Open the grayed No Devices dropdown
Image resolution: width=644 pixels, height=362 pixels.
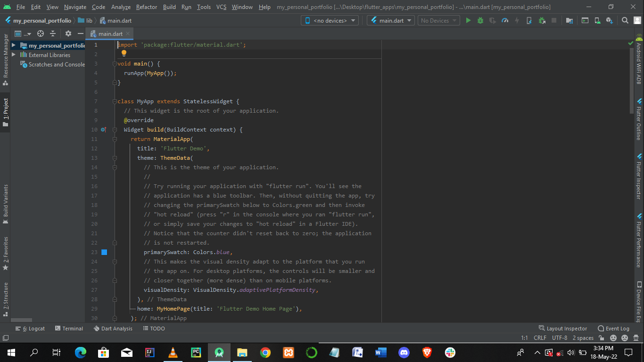click(x=439, y=20)
